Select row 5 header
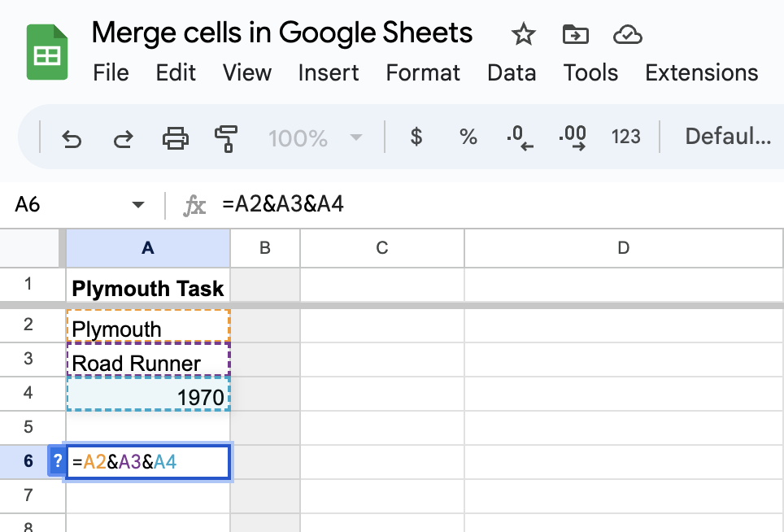Screen dimensions: 784x532 point(28,427)
